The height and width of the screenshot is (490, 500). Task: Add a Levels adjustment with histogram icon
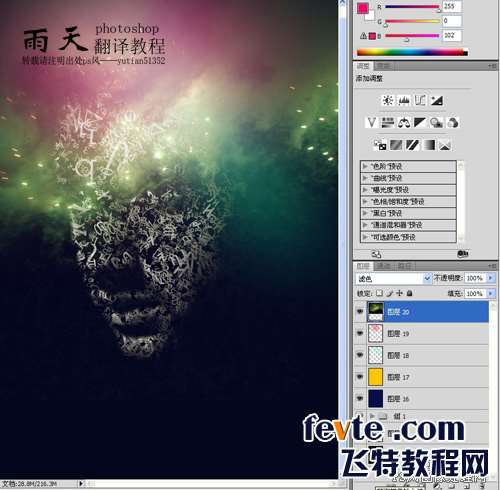[404, 100]
